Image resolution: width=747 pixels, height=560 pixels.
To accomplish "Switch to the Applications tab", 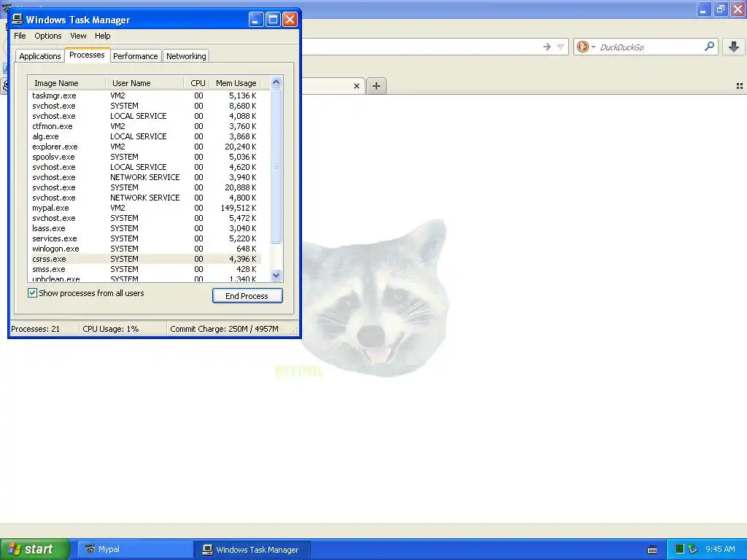I will point(40,56).
